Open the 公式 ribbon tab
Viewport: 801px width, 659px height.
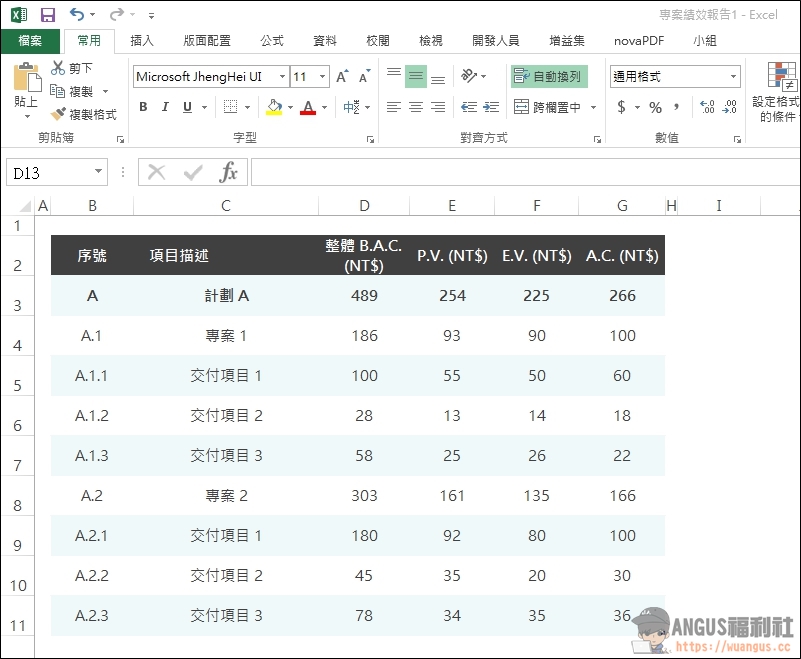pos(272,41)
